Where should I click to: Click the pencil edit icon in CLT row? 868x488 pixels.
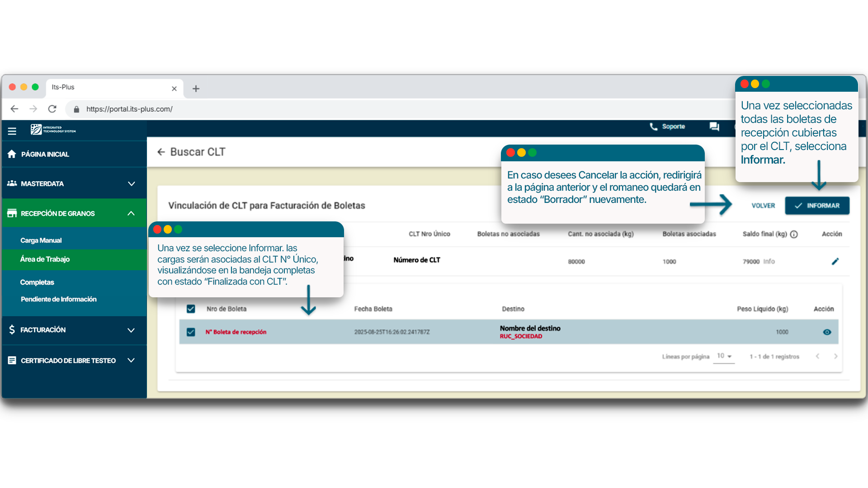coord(835,261)
